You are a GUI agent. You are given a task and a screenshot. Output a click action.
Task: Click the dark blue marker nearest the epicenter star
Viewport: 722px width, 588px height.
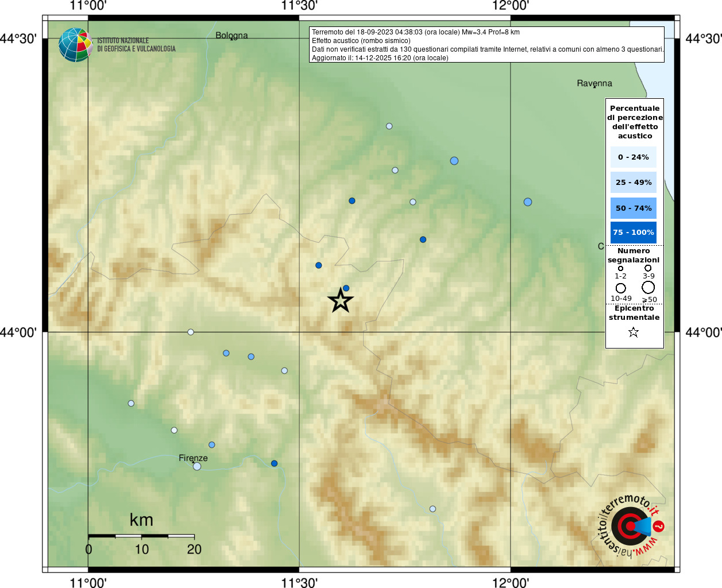point(346,288)
